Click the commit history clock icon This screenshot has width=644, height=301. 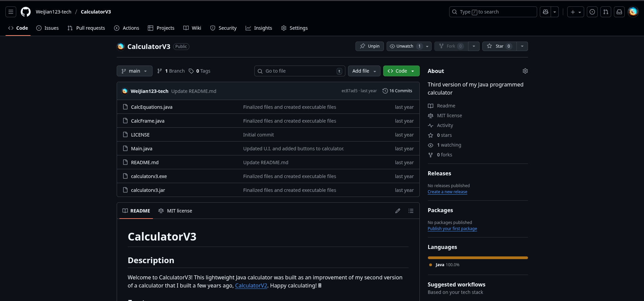tap(385, 91)
